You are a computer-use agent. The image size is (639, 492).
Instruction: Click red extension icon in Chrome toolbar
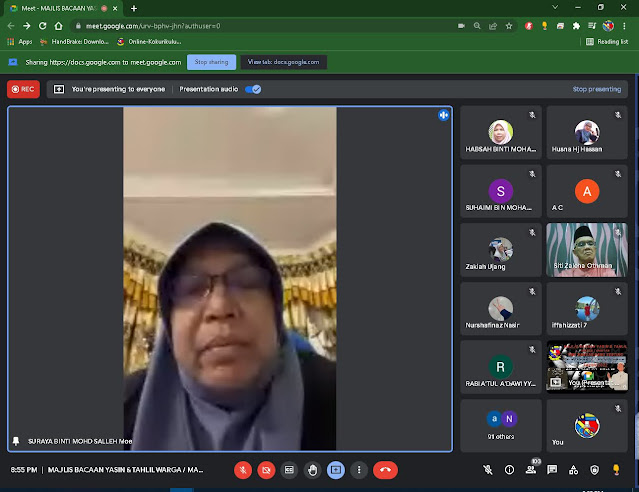click(529, 26)
